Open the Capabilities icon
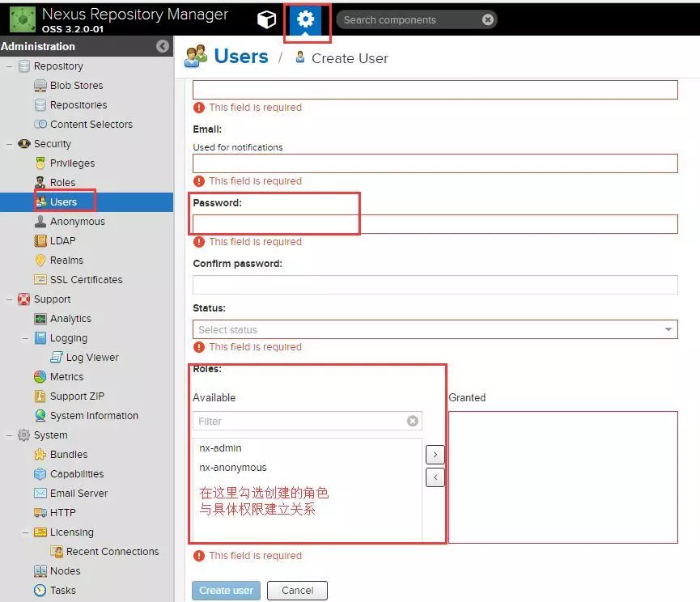Screen dimensions: 700x602 (x=40, y=473)
